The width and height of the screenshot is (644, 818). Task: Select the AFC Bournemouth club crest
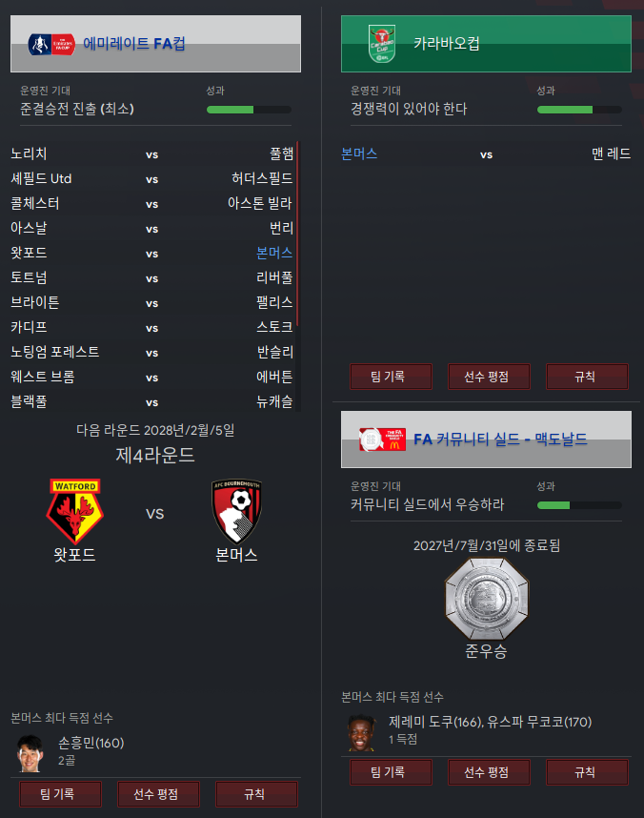click(x=236, y=511)
